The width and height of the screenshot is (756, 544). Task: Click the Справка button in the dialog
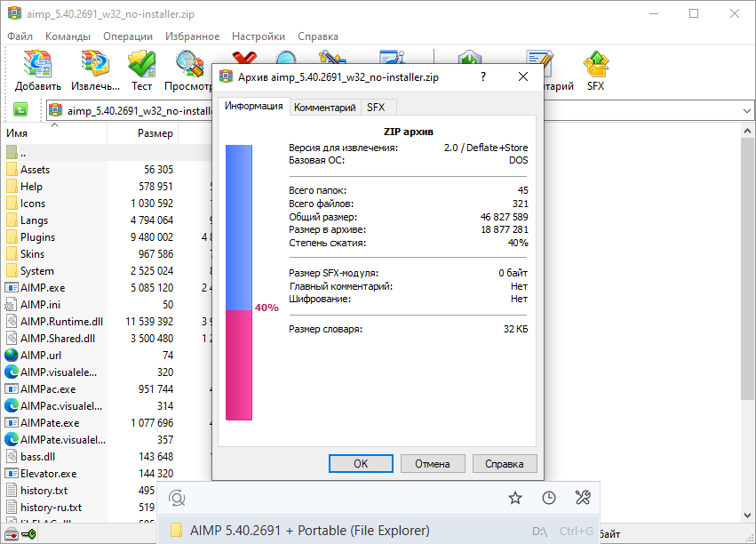pos(505,463)
